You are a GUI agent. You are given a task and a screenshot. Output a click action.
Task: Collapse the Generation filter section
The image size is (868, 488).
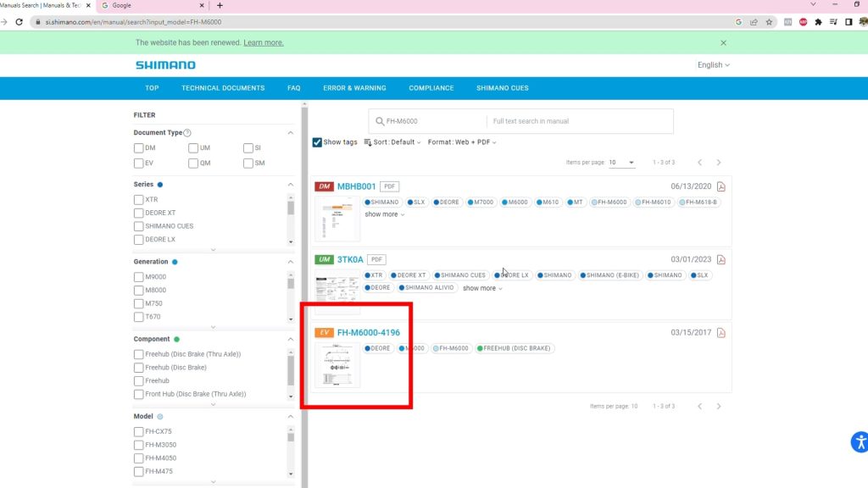(291, 262)
